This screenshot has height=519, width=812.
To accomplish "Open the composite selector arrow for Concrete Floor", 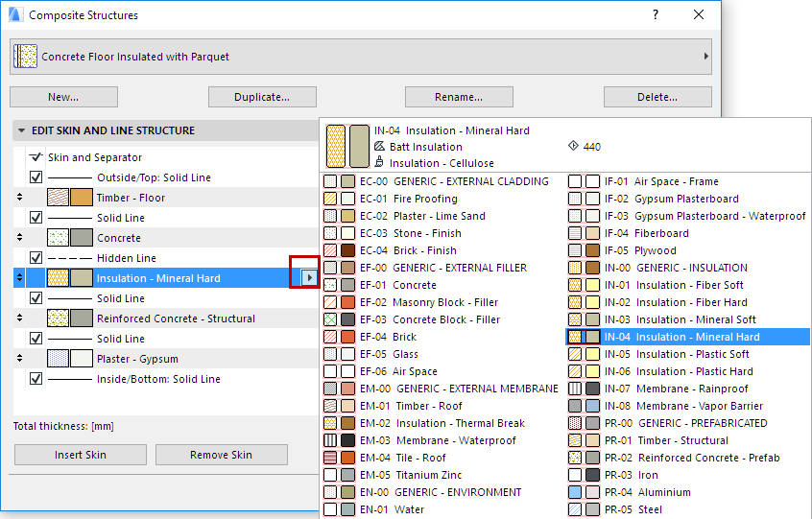I will [x=705, y=57].
